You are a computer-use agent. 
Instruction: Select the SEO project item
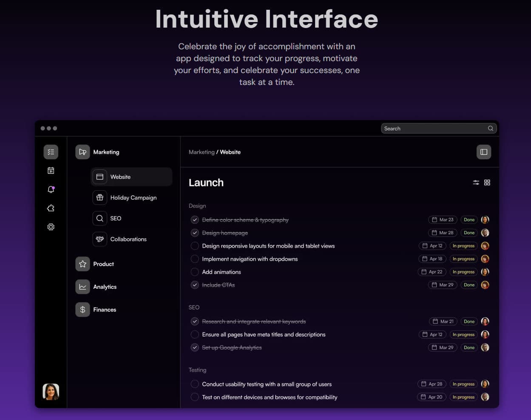pyautogui.click(x=116, y=218)
